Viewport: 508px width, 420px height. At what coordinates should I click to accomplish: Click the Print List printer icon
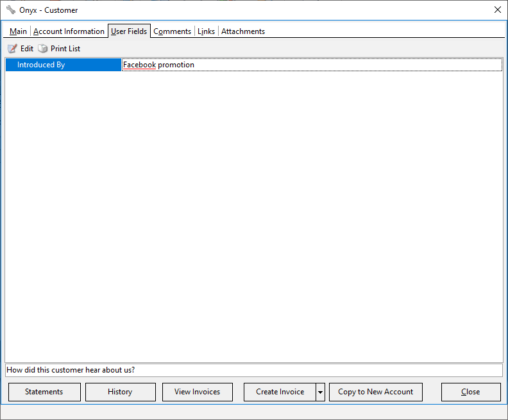pyautogui.click(x=43, y=49)
